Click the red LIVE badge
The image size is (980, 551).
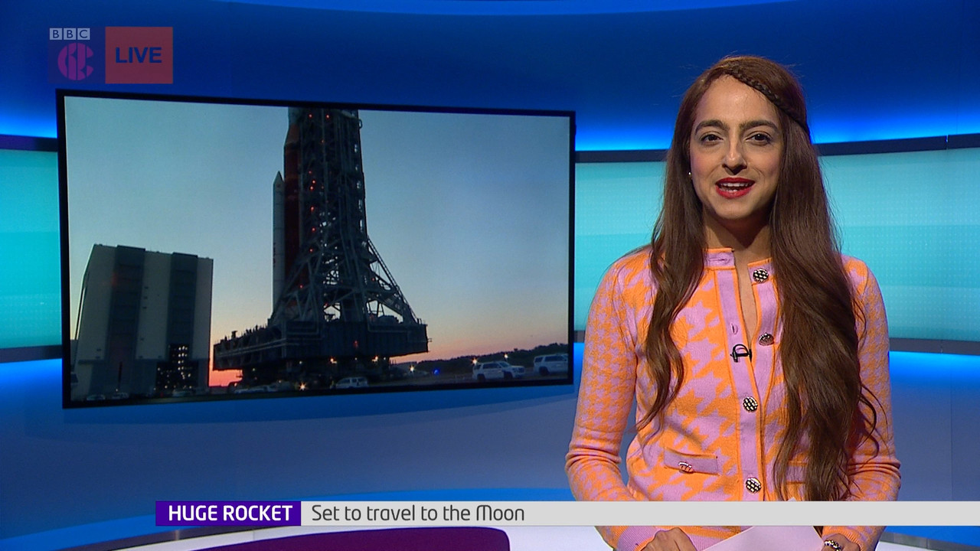pyautogui.click(x=139, y=55)
